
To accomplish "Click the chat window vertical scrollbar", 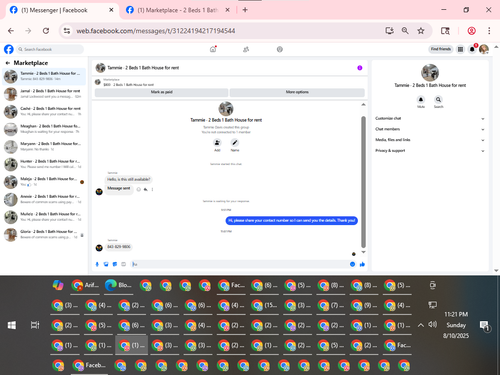I will click(363, 182).
